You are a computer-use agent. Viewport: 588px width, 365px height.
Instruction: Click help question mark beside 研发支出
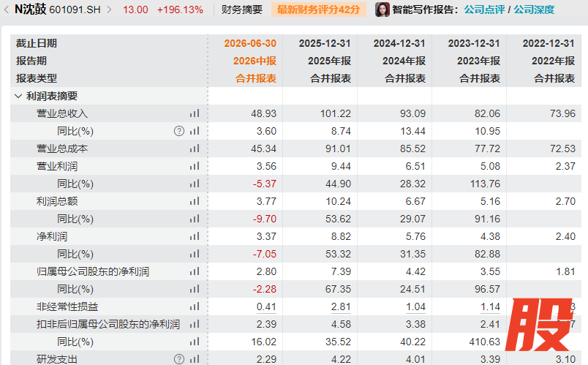pos(179,359)
